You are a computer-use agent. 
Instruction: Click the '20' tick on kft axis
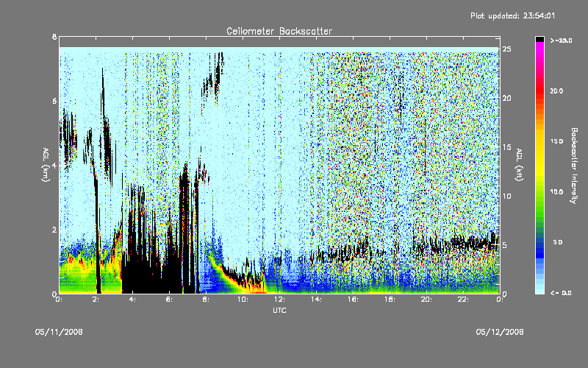pos(507,98)
